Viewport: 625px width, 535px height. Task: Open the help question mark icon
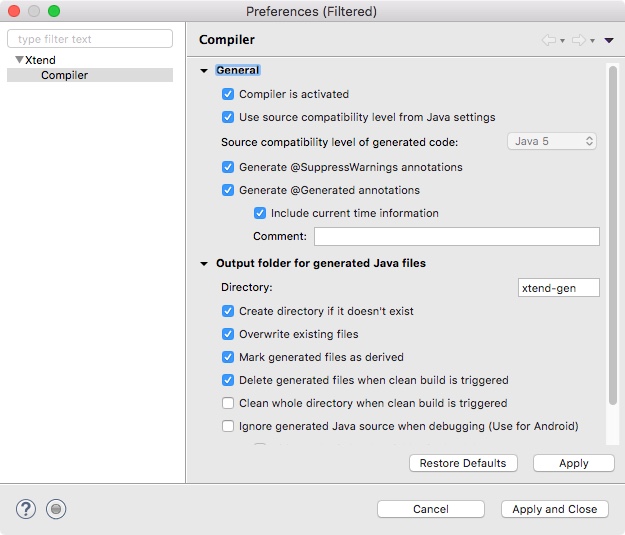26,509
